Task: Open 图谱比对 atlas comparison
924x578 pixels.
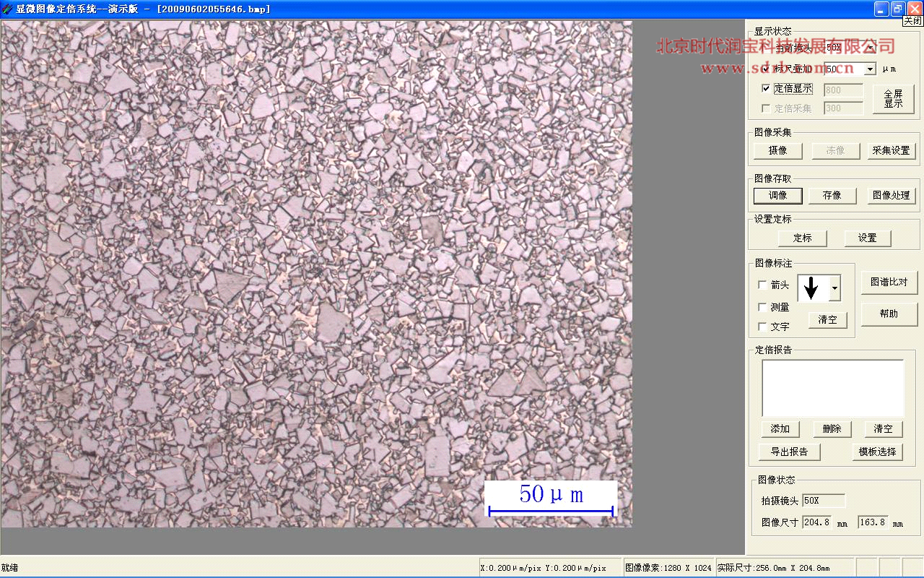Action: coord(889,282)
